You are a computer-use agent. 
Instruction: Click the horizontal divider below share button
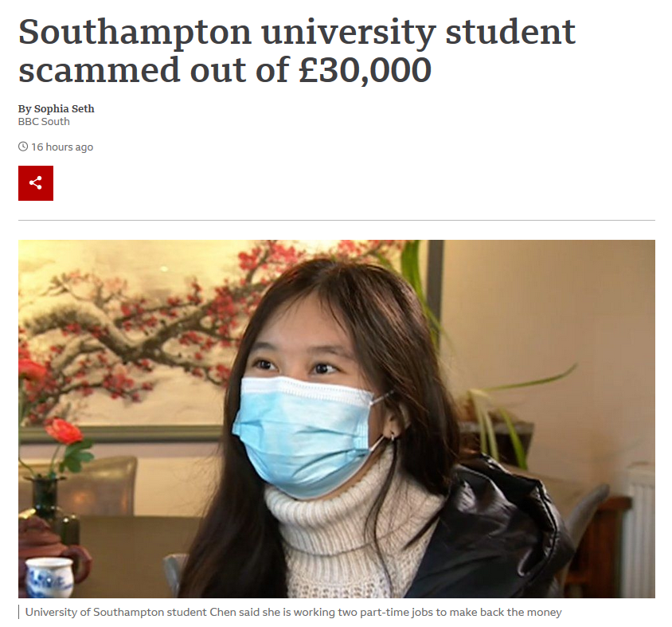(x=337, y=220)
